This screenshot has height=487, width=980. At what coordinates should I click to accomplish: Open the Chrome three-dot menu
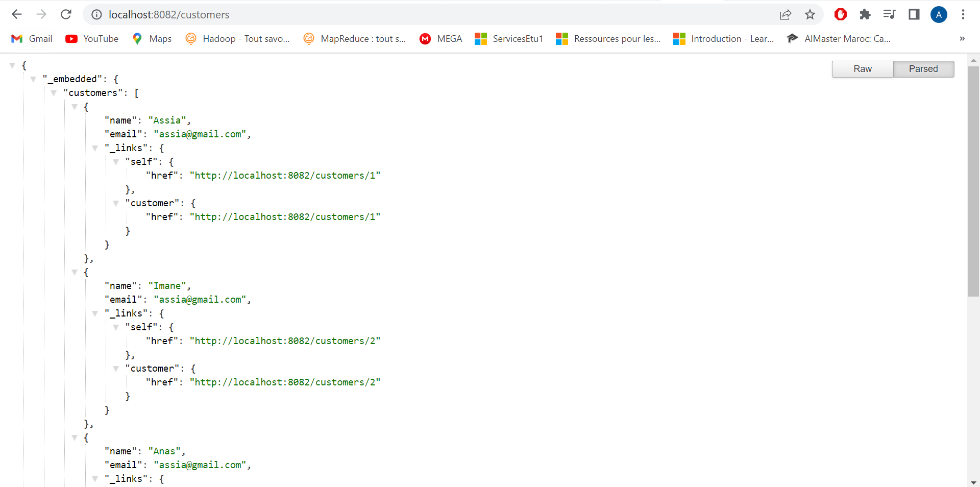click(x=963, y=14)
